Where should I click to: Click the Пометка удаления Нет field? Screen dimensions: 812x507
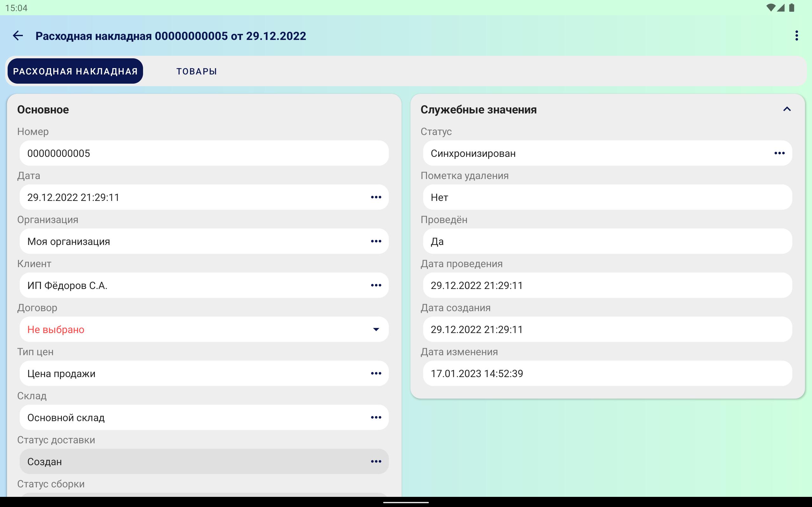[x=607, y=197]
